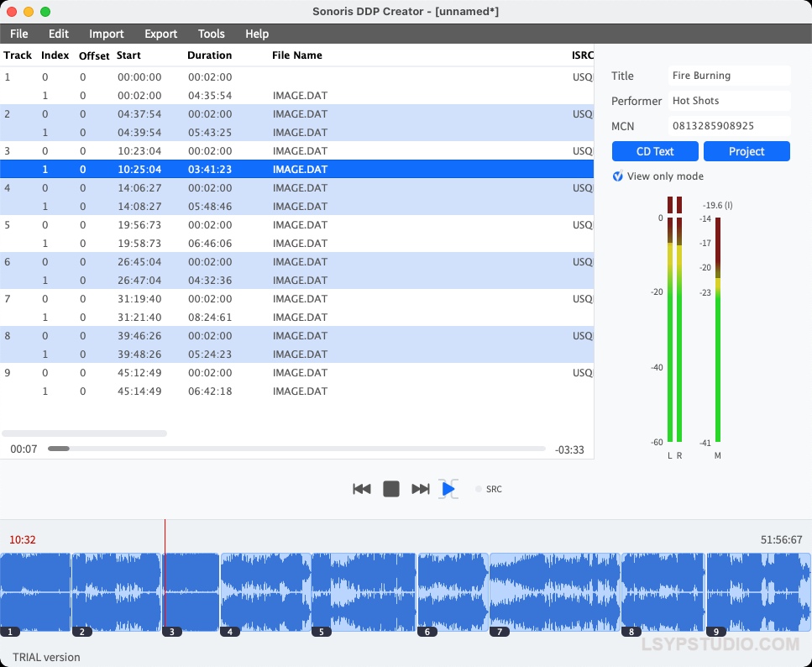Click the Project button

click(747, 151)
